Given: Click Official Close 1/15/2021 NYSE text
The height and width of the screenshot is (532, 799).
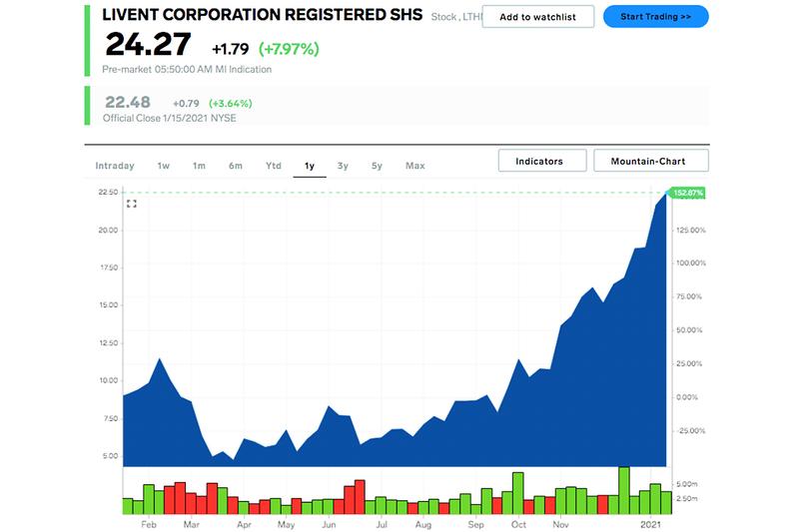Looking at the screenshot, I should (x=169, y=118).
